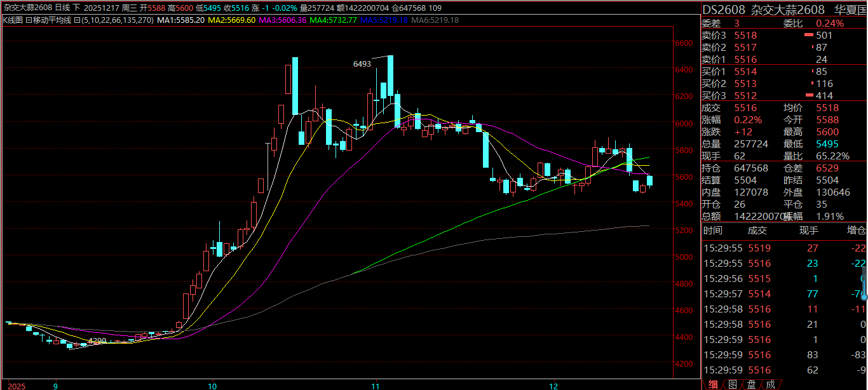The height and width of the screenshot is (390, 868).
Task: Click month 11 on the time axis
Action: click(376, 386)
